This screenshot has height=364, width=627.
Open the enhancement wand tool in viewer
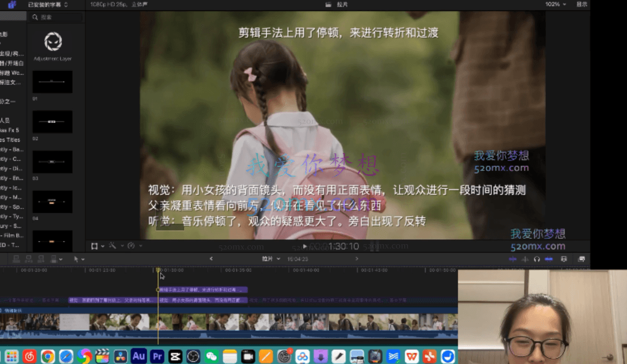tap(112, 245)
